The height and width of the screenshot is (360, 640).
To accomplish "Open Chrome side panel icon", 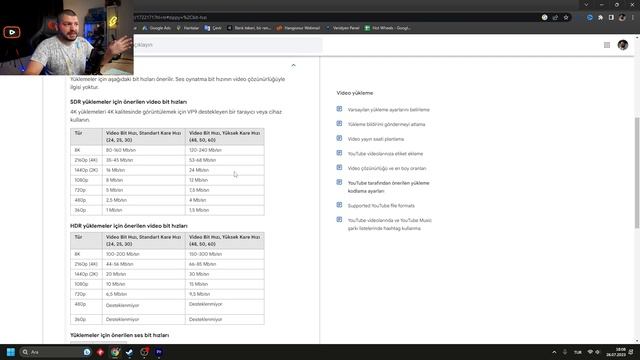I will point(611,18).
